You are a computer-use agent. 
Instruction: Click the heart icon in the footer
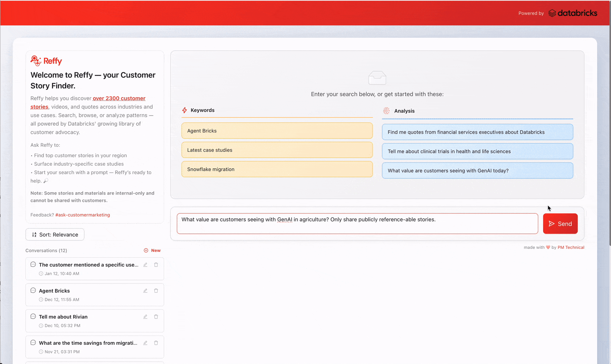[548, 247]
